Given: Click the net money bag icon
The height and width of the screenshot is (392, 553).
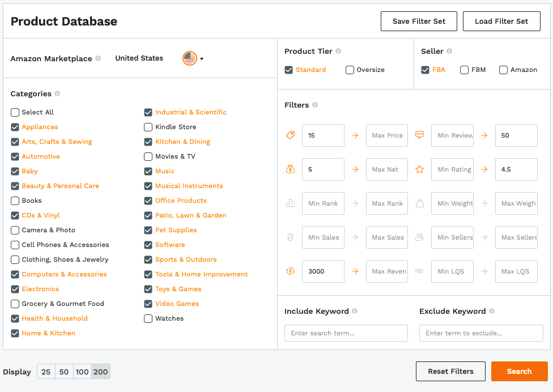Looking at the screenshot, I should point(290,169).
